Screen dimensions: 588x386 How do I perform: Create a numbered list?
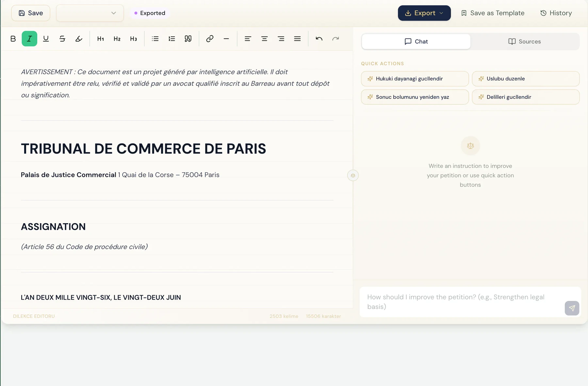tap(172, 39)
